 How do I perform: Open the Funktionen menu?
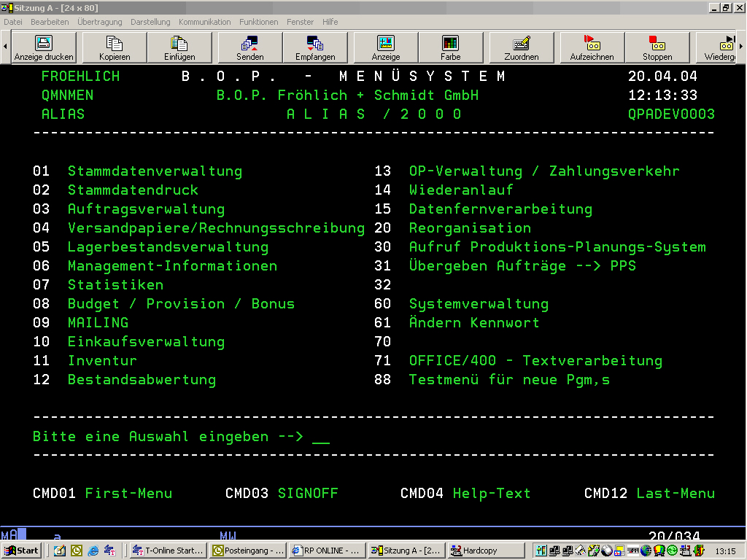tap(259, 22)
